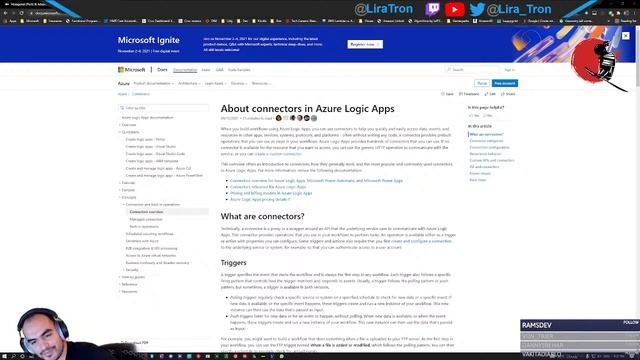The image size is (640, 360).
Task: Switch to the Q&A tab
Action: click(x=220, y=70)
